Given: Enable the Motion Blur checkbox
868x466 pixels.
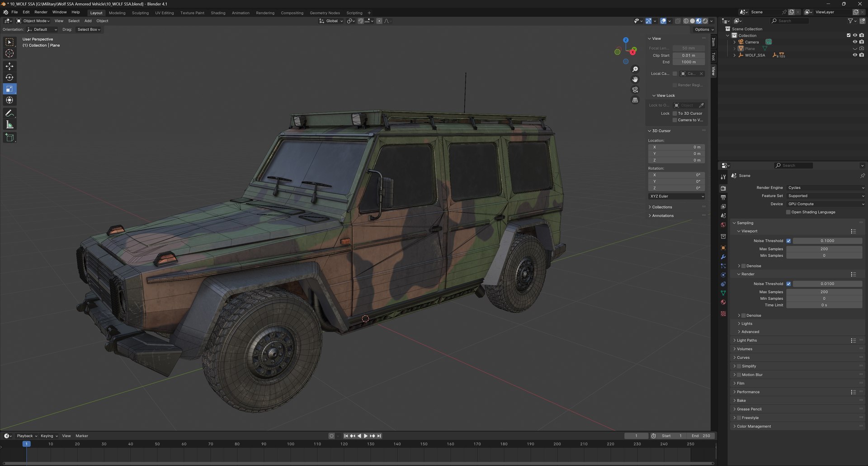Looking at the screenshot, I should point(739,375).
